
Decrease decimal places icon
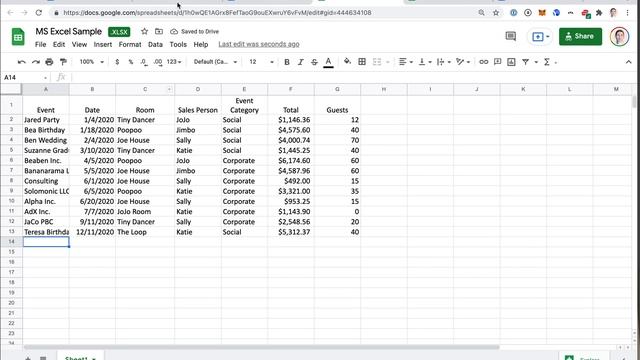coord(144,62)
